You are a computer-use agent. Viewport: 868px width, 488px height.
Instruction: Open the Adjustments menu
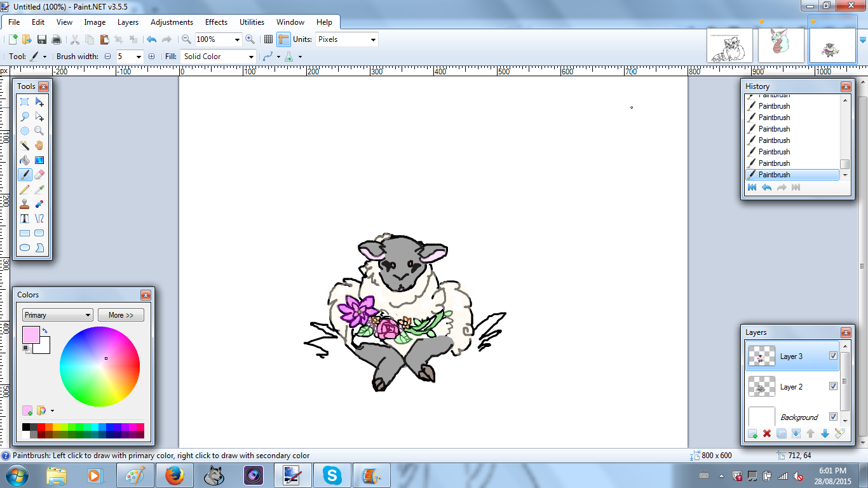tap(172, 22)
